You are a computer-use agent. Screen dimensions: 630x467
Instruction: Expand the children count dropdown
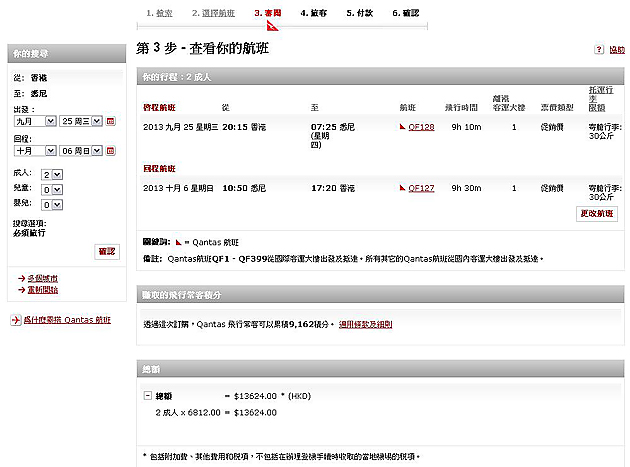pyautogui.click(x=55, y=188)
